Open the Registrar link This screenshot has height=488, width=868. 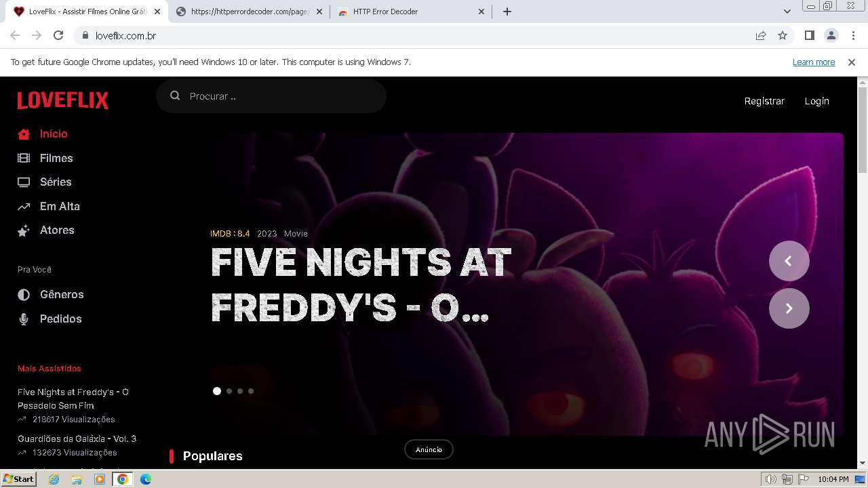click(x=764, y=101)
